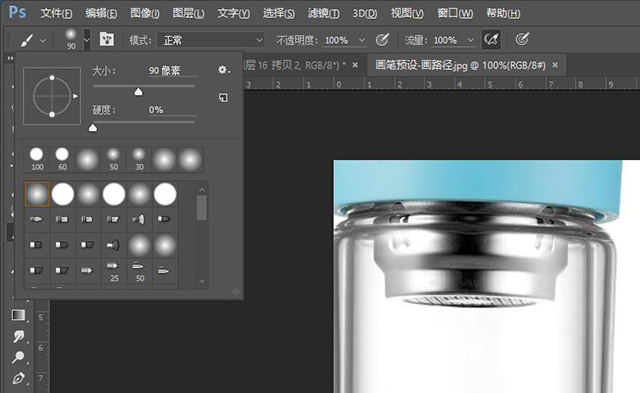Image resolution: width=640 pixels, height=393 pixels.
Task: Select the Gradient tool in the toolbar
Action: [x=18, y=315]
